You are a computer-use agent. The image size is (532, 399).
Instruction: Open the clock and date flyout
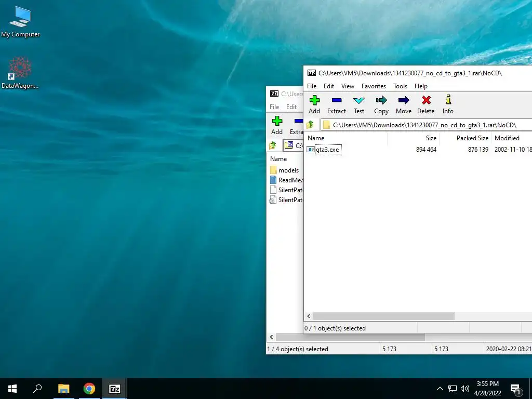(487, 389)
